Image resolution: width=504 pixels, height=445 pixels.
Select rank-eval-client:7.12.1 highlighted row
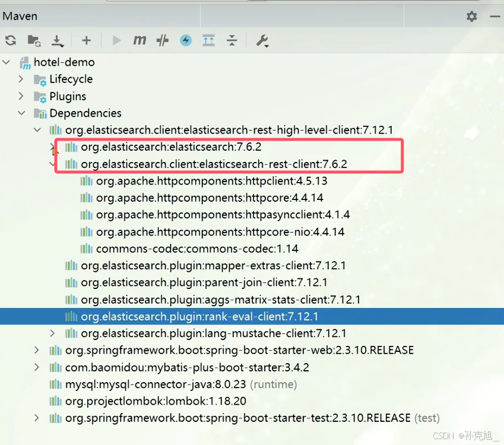coord(252,316)
